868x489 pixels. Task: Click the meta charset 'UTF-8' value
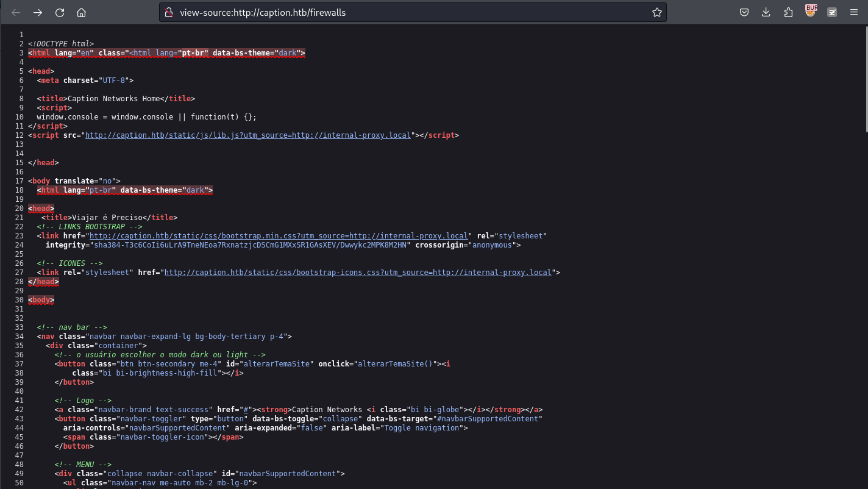[113, 80]
